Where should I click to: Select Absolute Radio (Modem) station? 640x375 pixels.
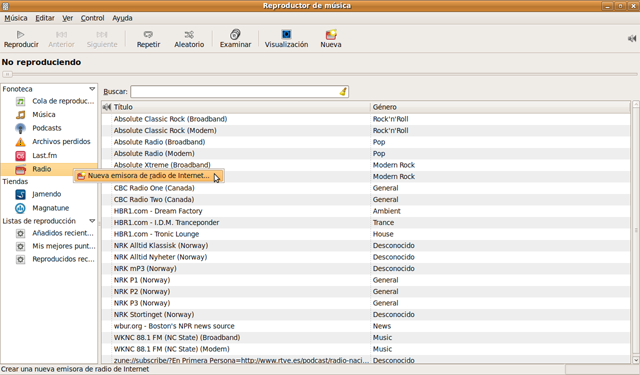(x=366, y=153)
